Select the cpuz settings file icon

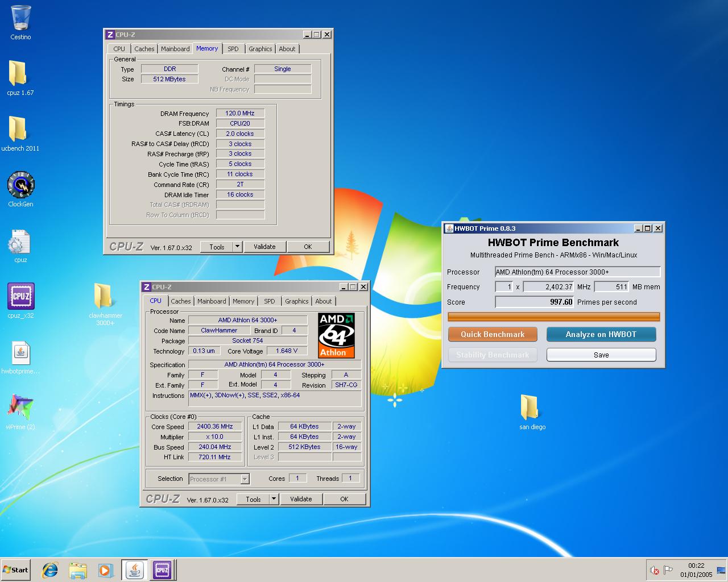[19, 242]
